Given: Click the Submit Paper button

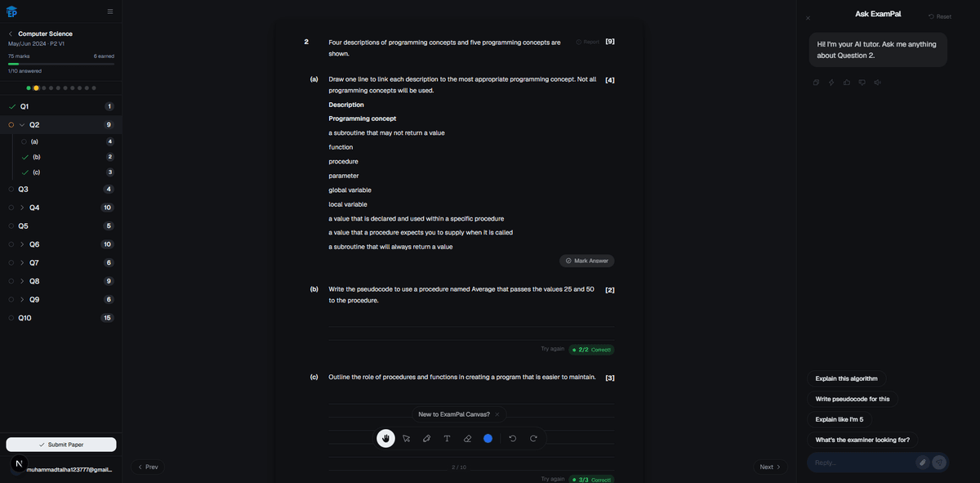Looking at the screenshot, I should 61,445.
